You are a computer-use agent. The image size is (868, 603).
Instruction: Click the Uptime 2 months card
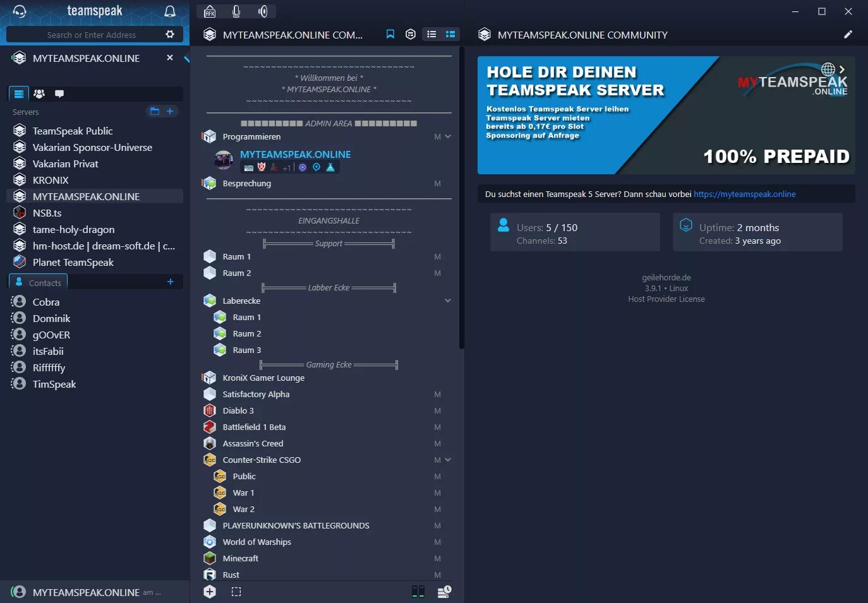click(x=757, y=232)
